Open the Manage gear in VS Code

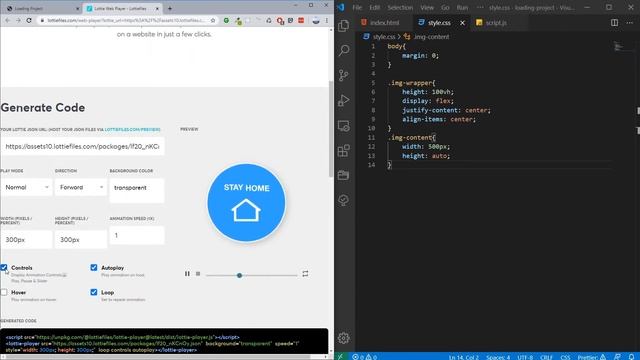coord(344,338)
